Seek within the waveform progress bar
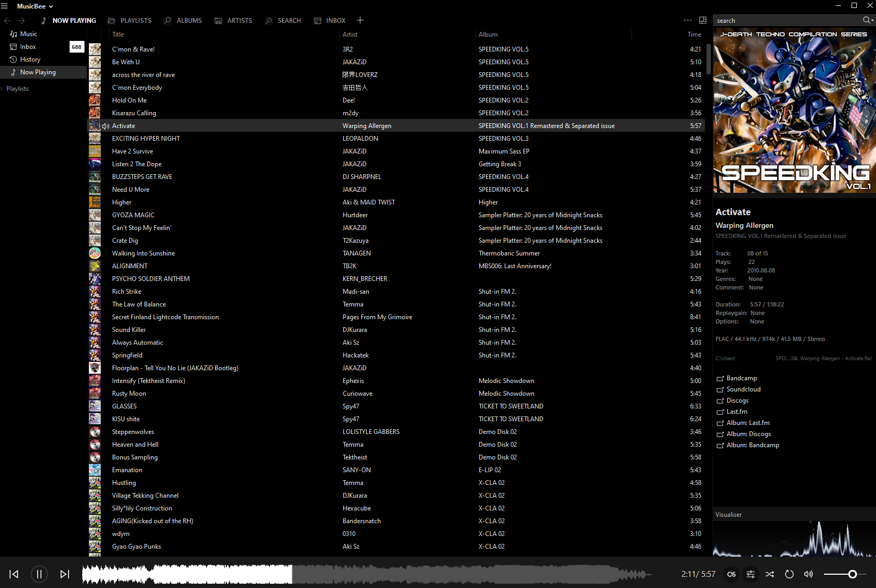 (367, 574)
